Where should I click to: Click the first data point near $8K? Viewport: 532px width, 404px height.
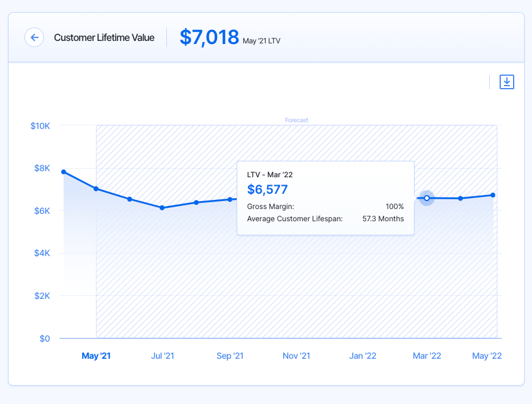click(x=64, y=172)
